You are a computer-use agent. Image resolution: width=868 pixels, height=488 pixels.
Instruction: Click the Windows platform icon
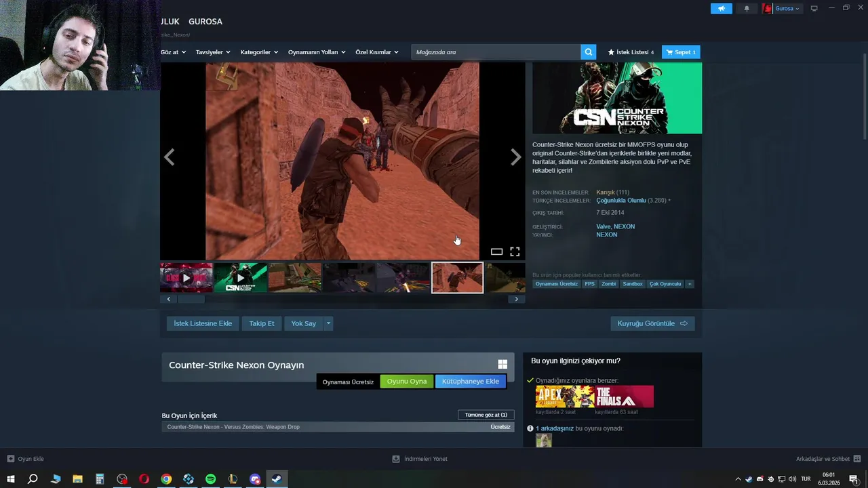tap(502, 364)
